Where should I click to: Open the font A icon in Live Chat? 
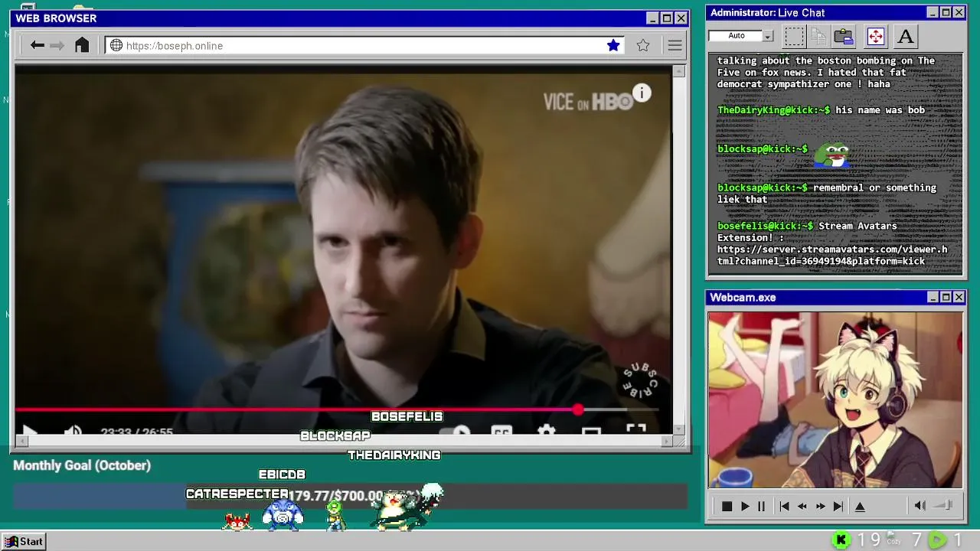click(x=905, y=36)
